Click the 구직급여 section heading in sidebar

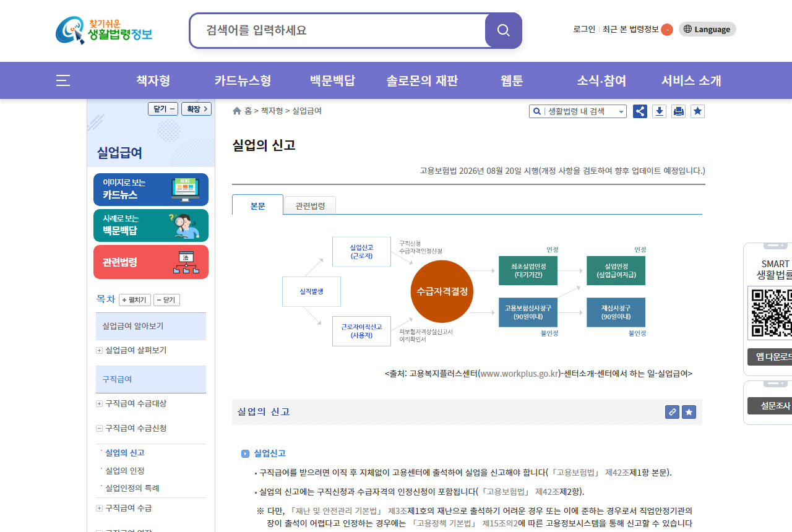[151, 379]
